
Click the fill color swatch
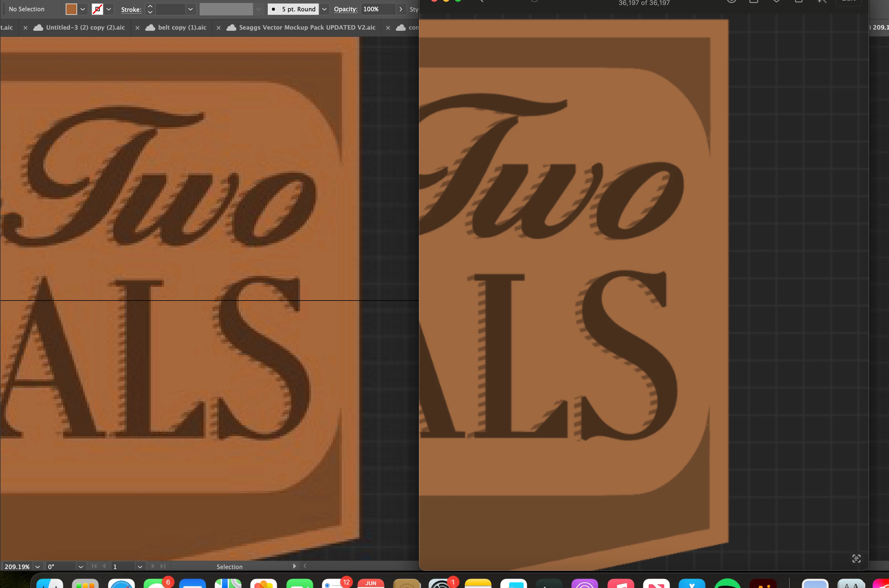click(x=71, y=9)
